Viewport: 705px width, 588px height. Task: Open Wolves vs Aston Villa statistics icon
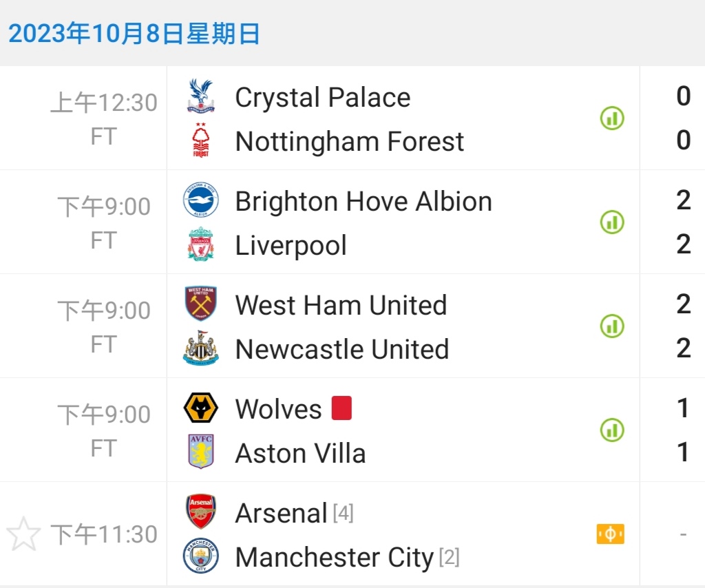(611, 430)
